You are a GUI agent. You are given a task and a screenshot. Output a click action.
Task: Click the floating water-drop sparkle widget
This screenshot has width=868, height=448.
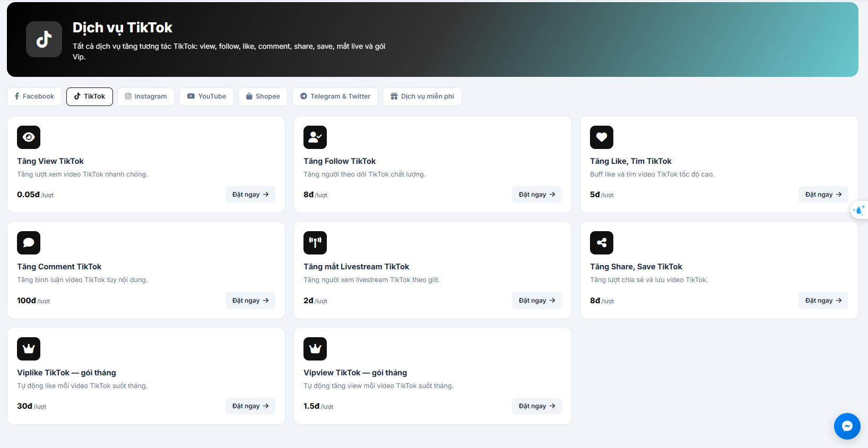pos(860,210)
